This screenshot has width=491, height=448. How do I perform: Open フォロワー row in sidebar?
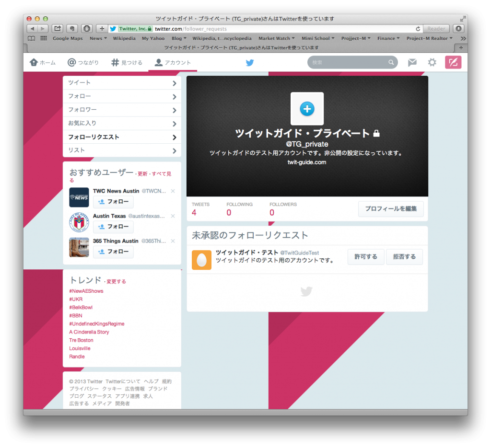tap(122, 110)
